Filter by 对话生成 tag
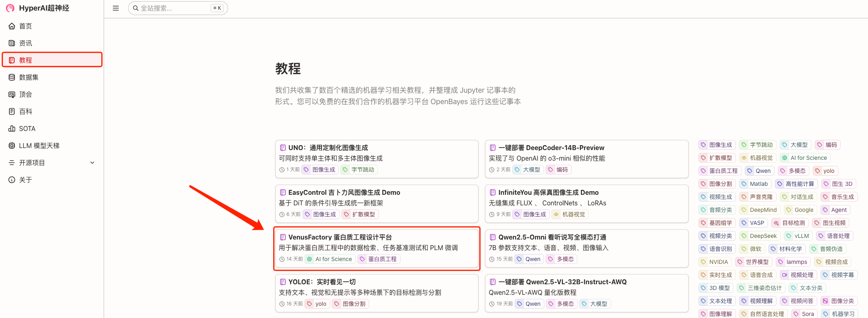 [x=798, y=197]
